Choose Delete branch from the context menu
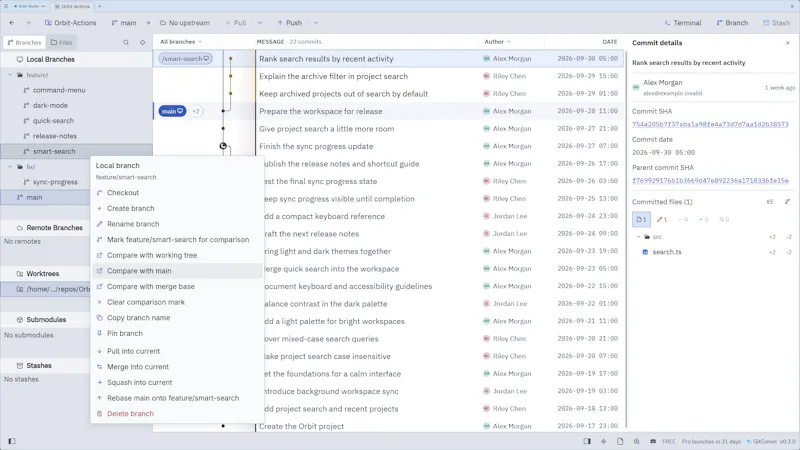This screenshot has width=800, height=450. click(177, 414)
